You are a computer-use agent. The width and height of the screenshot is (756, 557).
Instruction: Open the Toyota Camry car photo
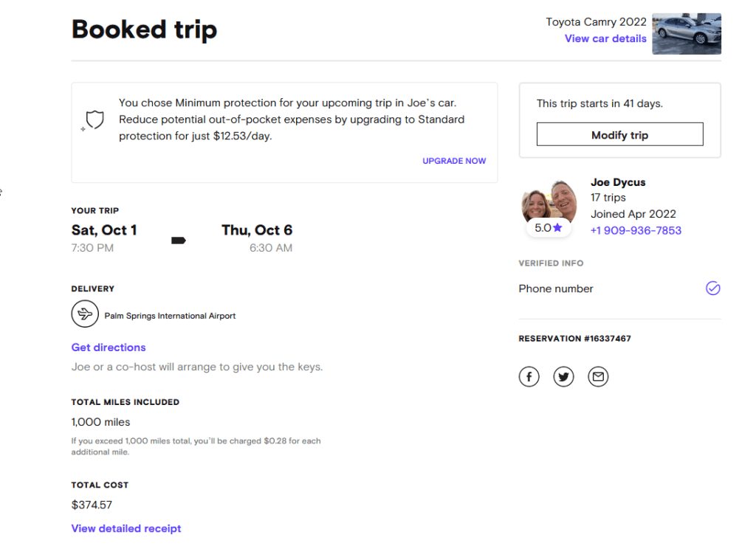pos(686,34)
